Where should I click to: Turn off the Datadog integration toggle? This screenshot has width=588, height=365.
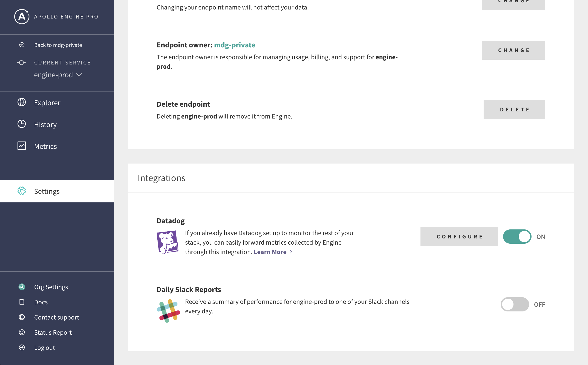[517, 237]
